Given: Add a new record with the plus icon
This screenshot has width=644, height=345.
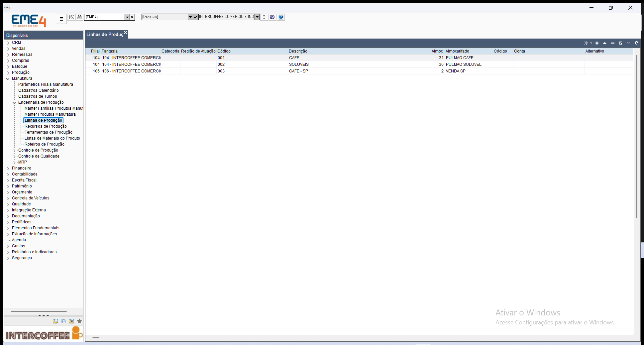Looking at the screenshot, I should point(597,43).
